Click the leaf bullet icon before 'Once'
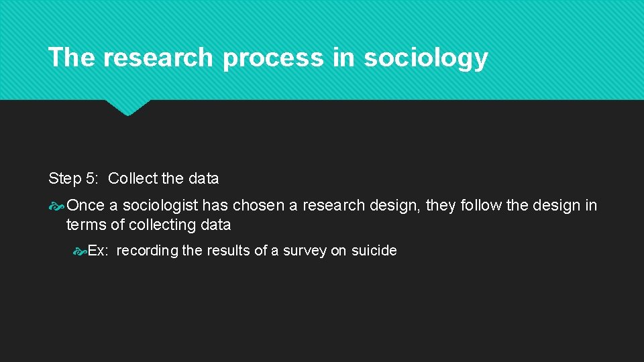 (57, 206)
